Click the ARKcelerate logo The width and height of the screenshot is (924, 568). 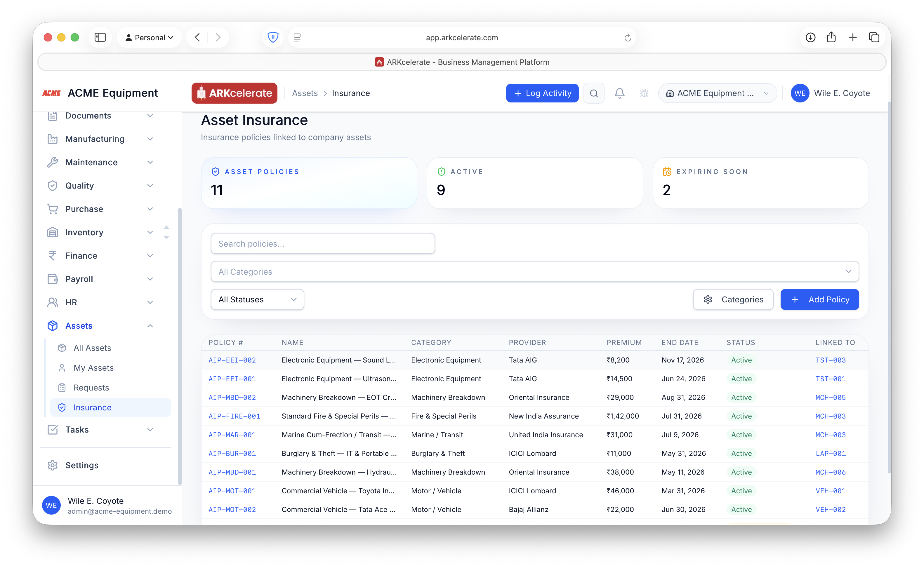point(235,93)
